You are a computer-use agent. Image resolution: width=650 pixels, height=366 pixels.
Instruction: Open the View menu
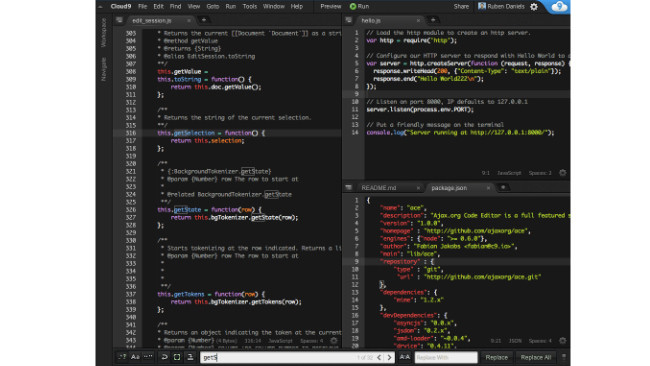194,7
